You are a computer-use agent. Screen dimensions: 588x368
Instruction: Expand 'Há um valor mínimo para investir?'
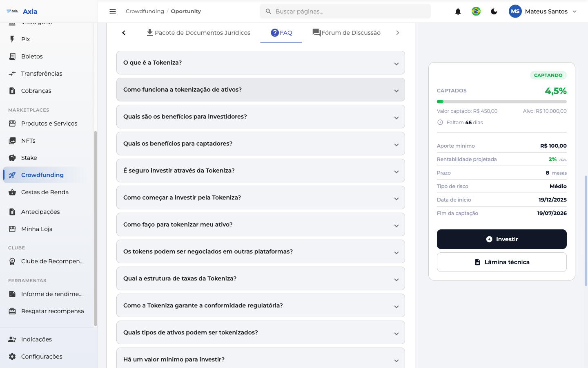click(x=261, y=358)
